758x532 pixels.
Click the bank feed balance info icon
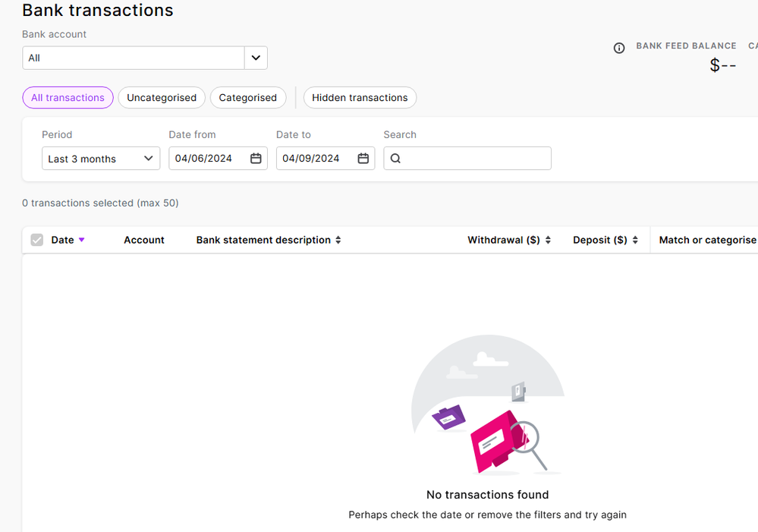(x=619, y=48)
